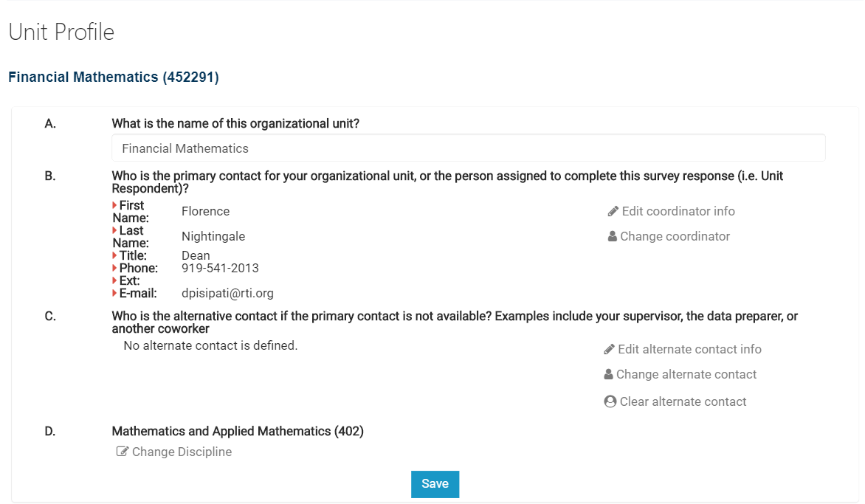Open the Edit alternate contact info link

[x=689, y=350]
